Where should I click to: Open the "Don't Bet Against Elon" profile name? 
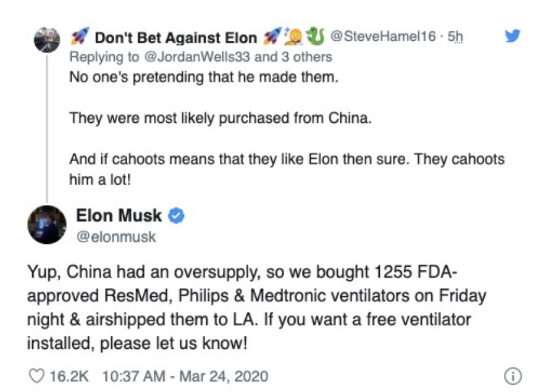point(175,38)
